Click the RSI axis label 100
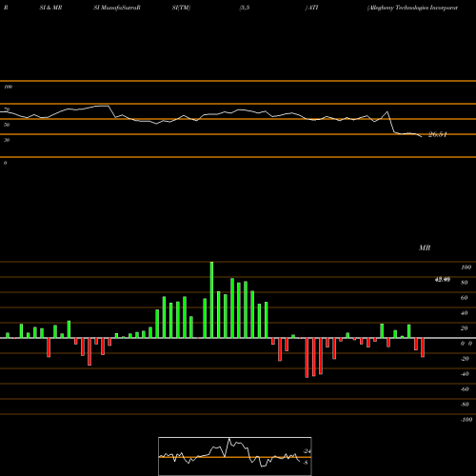476x476 pixels. pyautogui.click(x=9, y=87)
